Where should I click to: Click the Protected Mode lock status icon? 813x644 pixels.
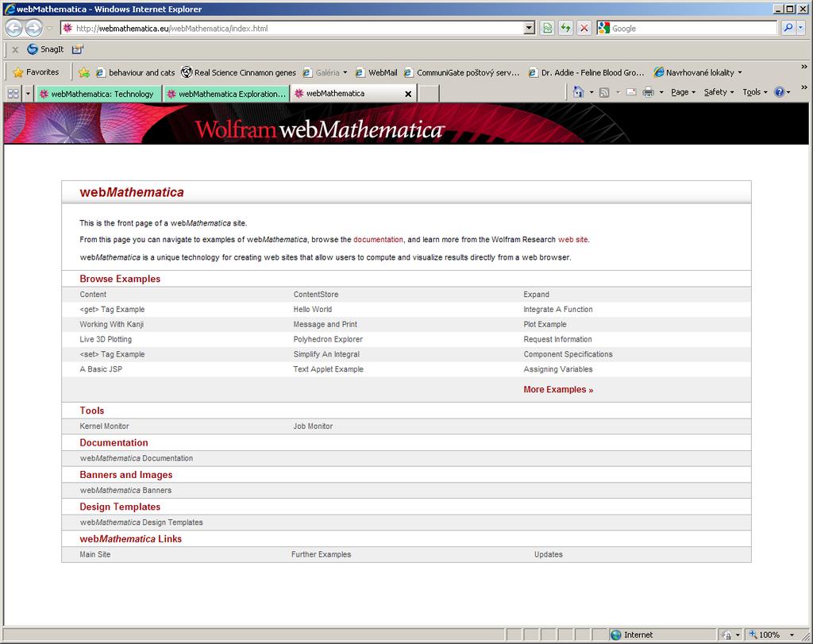727,634
